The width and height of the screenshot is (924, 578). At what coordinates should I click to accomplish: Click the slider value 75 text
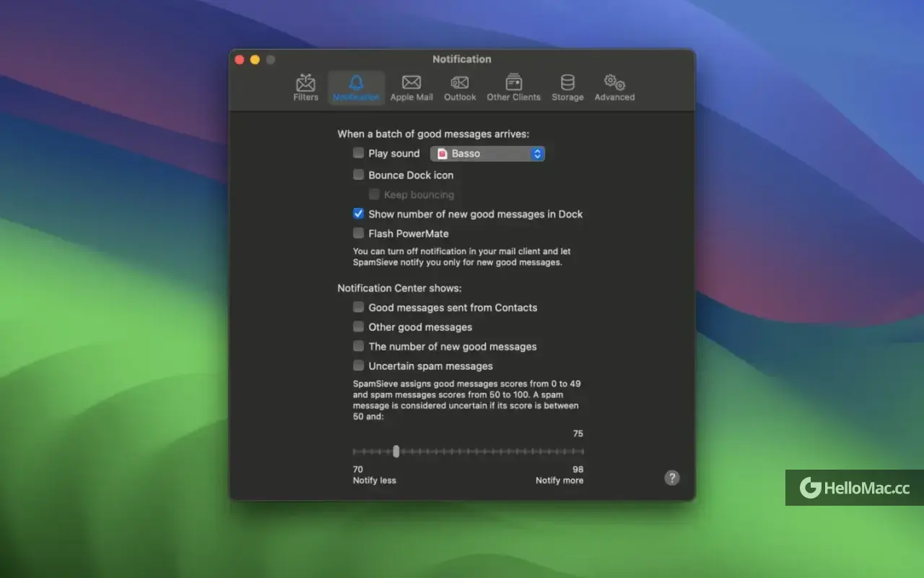(x=578, y=433)
